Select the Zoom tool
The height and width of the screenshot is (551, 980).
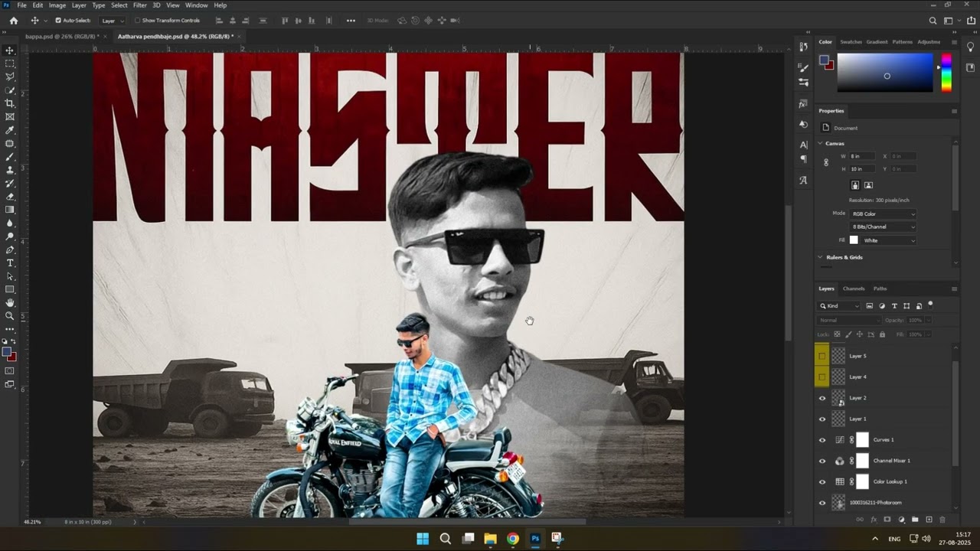[10, 316]
